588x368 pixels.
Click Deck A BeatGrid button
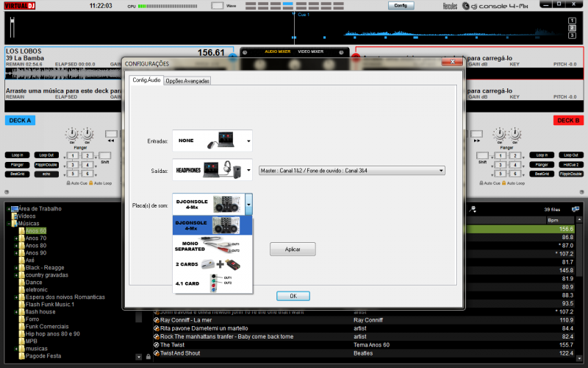(17, 174)
